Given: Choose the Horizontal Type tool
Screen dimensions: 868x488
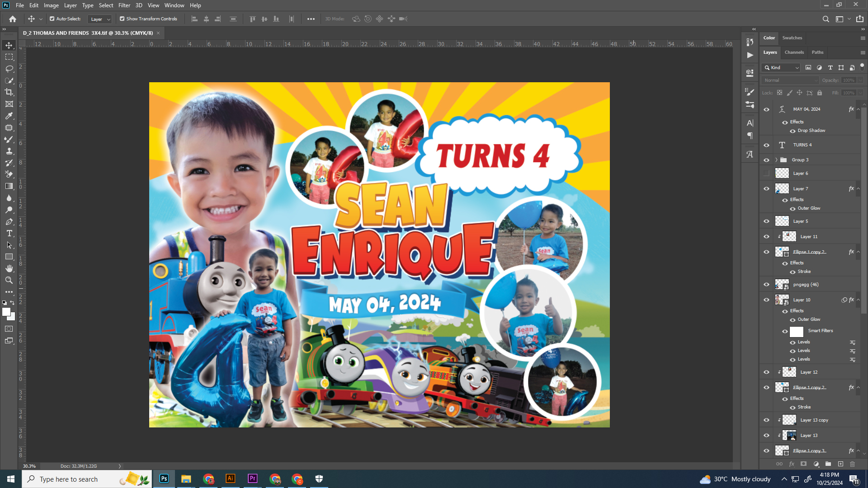Looking at the screenshot, I should pyautogui.click(x=9, y=234).
